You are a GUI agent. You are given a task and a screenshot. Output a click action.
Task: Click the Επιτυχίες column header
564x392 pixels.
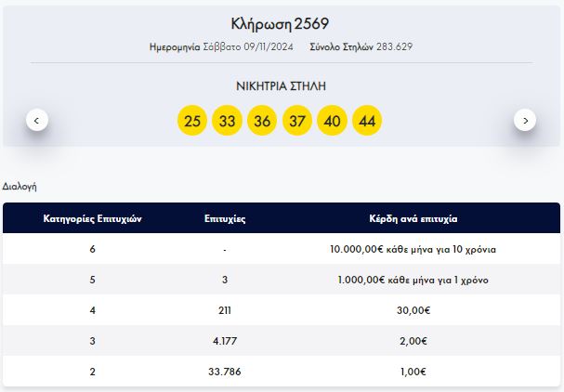pyautogui.click(x=224, y=219)
